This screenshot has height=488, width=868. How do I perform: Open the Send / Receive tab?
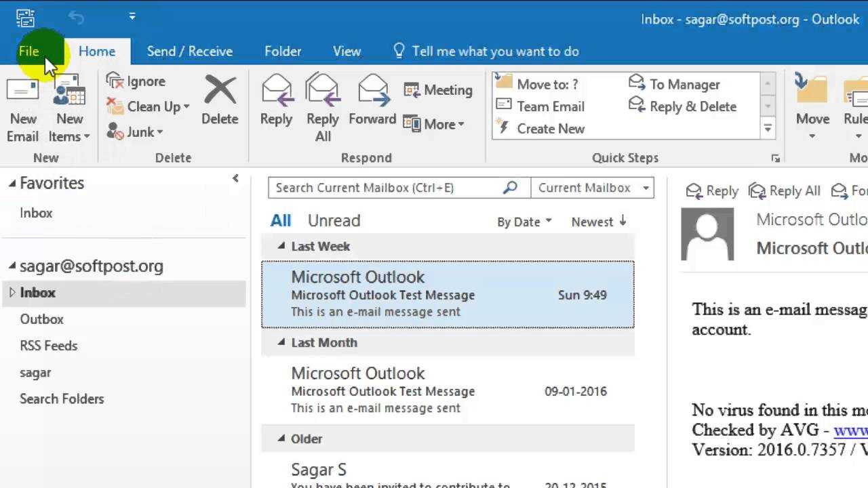pyautogui.click(x=190, y=52)
